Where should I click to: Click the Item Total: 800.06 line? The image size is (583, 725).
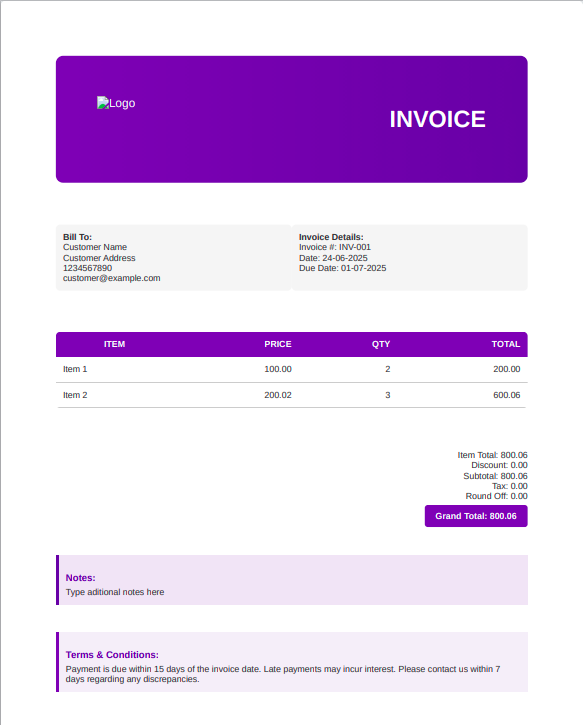click(x=492, y=455)
